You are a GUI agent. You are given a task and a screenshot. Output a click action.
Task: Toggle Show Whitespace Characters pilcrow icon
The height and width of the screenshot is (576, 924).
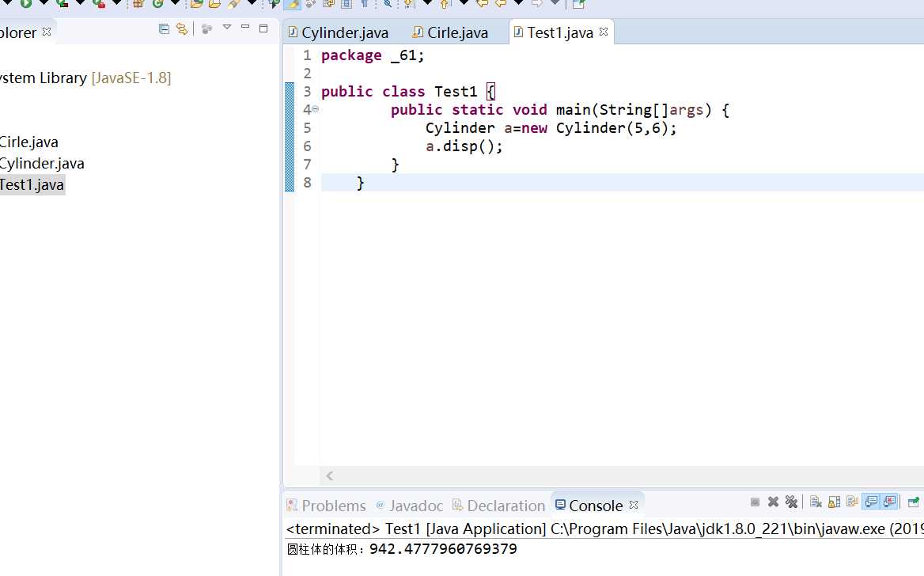365,3
